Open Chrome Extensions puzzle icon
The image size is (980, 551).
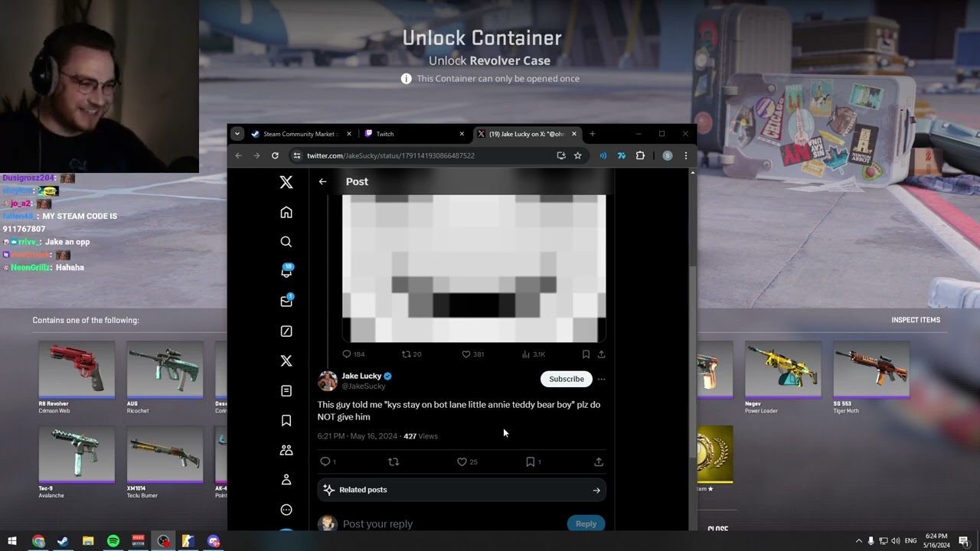click(640, 155)
